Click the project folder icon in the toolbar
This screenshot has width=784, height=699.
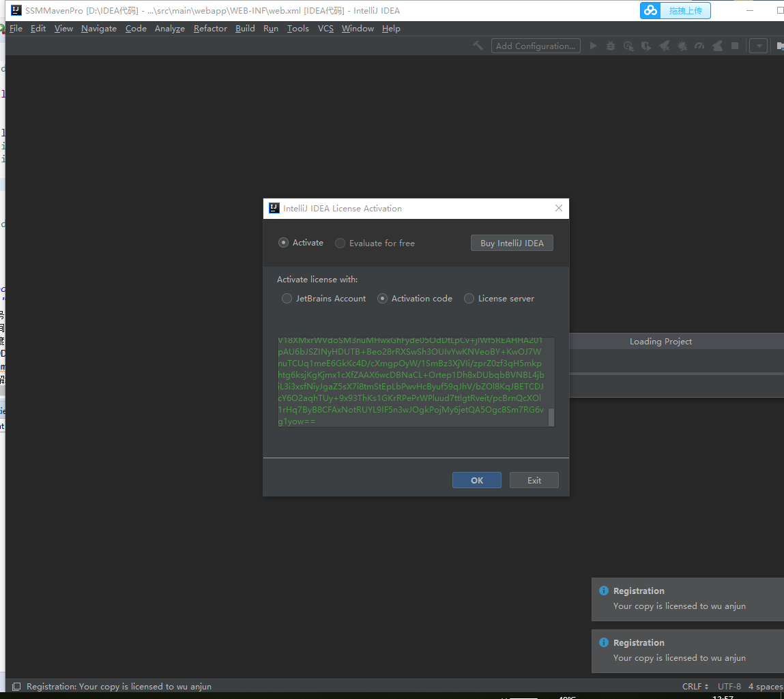coord(779,46)
